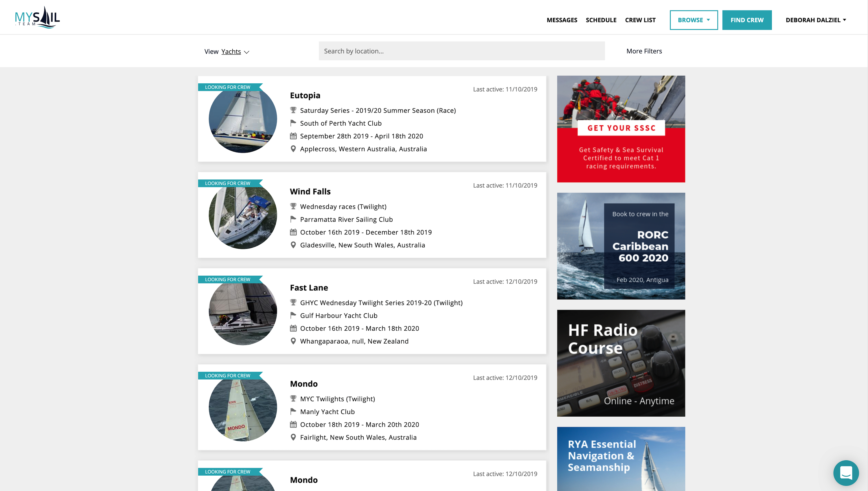This screenshot has height=491, width=868.
Task: Open the CREW LIST page
Action: click(640, 20)
